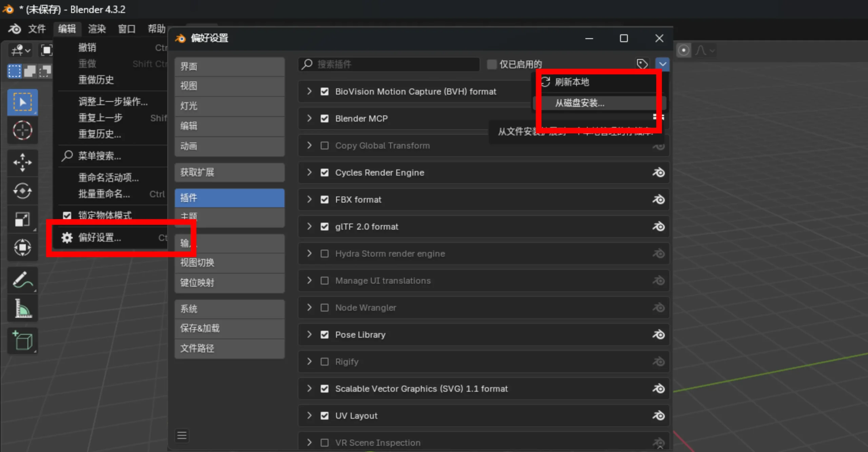
Task: Open the editor type selector icon
Action: click(x=21, y=51)
